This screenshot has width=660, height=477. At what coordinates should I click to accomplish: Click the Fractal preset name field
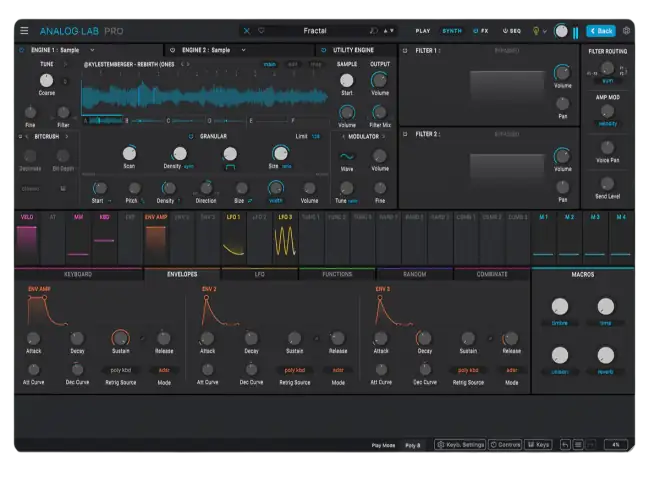315,31
